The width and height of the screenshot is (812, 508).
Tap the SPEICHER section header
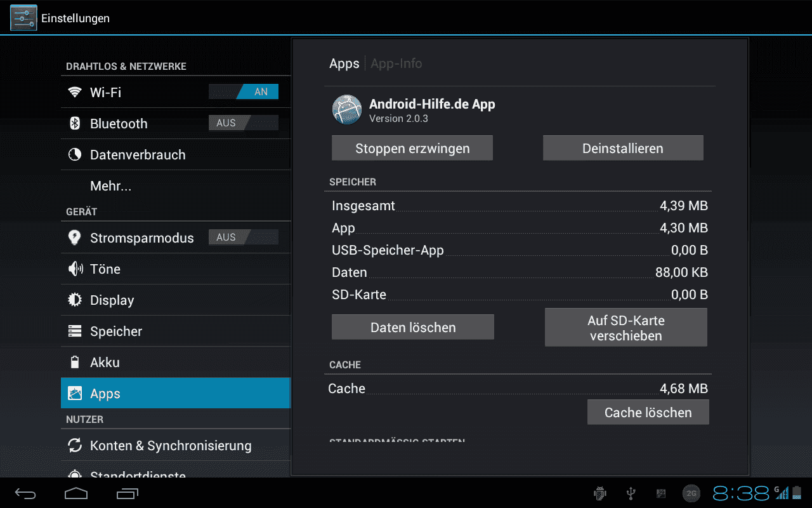coord(353,182)
